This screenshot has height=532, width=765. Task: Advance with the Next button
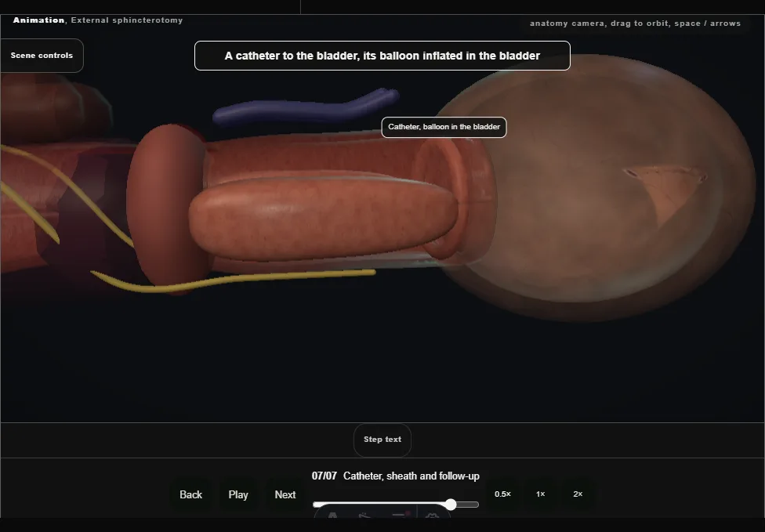pyautogui.click(x=285, y=494)
